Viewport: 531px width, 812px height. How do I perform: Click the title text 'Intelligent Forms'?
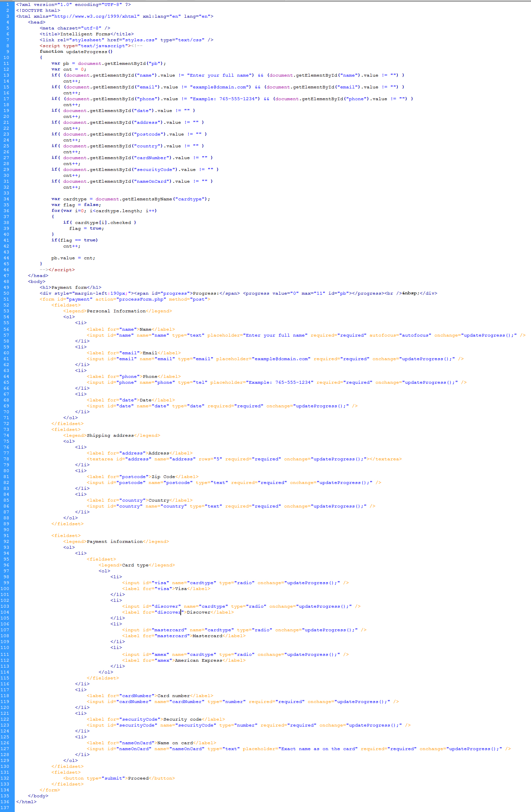(x=85, y=34)
